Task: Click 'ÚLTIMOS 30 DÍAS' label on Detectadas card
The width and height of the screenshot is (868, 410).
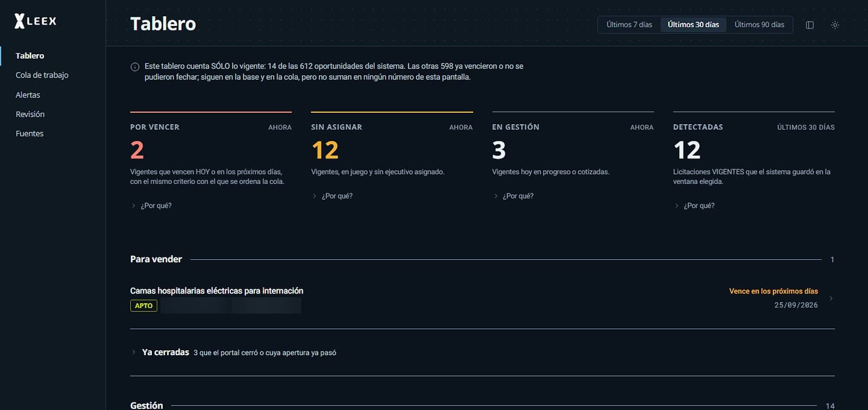Action: coord(806,127)
